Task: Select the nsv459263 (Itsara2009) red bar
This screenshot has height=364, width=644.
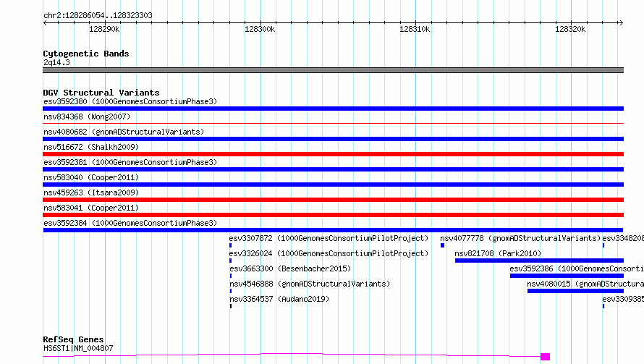Action: pyautogui.click(x=333, y=200)
